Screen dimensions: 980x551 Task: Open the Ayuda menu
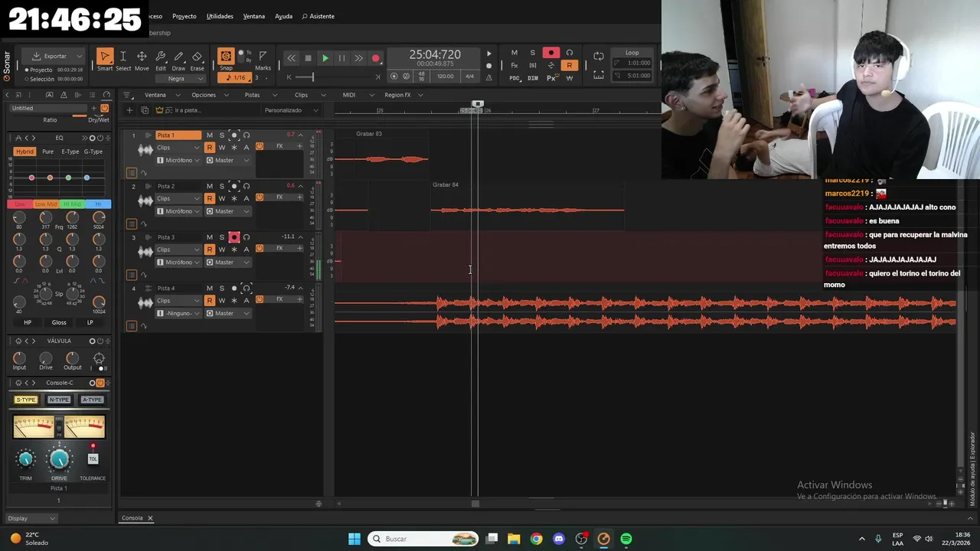(x=283, y=16)
